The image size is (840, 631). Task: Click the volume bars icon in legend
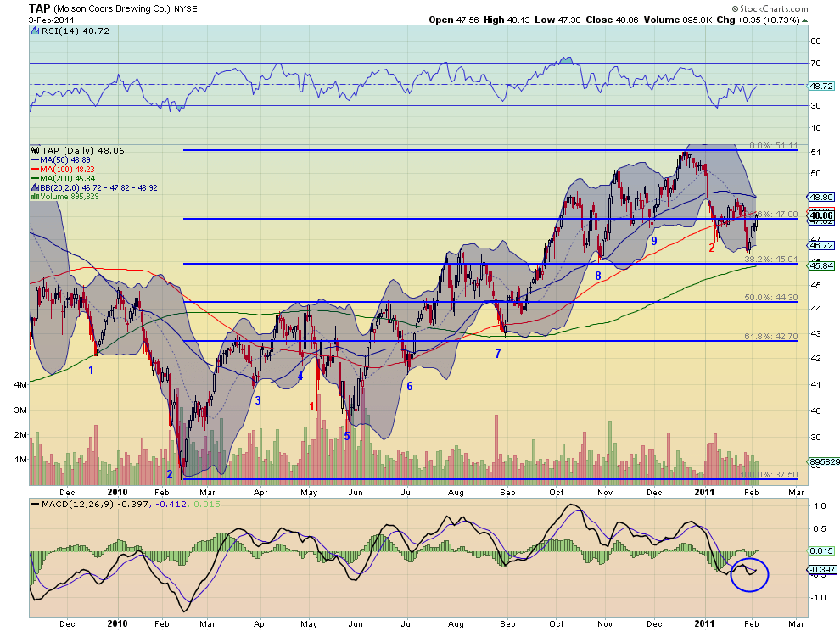click(x=36, y=197)
